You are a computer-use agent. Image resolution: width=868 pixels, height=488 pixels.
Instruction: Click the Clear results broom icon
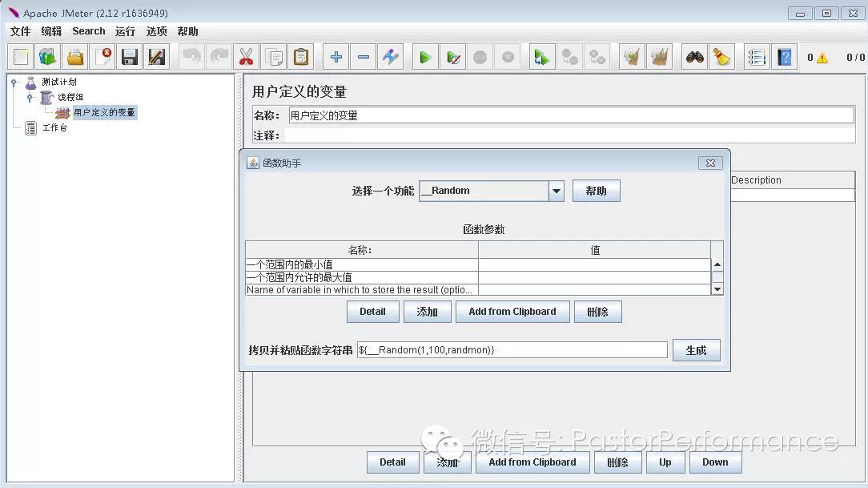(632, 57)
